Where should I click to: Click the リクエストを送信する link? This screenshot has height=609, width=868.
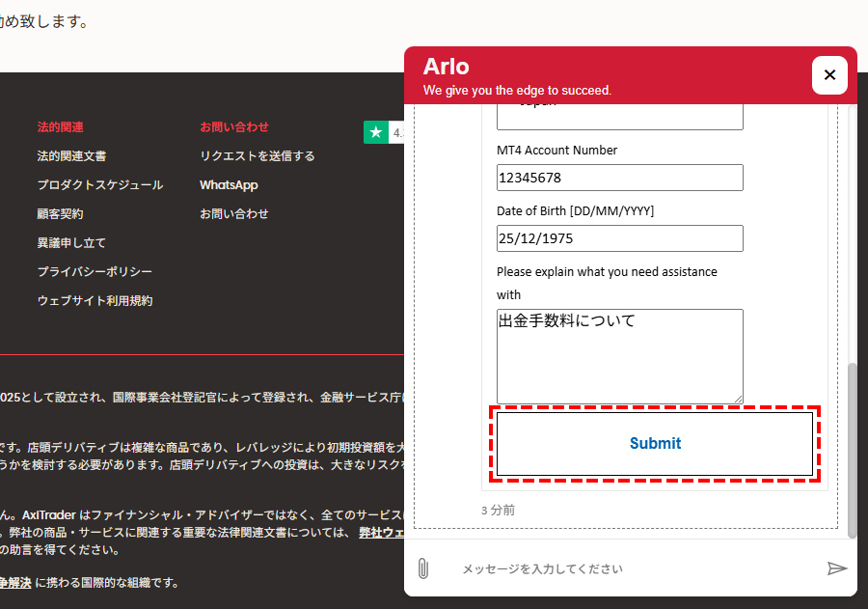[x=257, y=155]
